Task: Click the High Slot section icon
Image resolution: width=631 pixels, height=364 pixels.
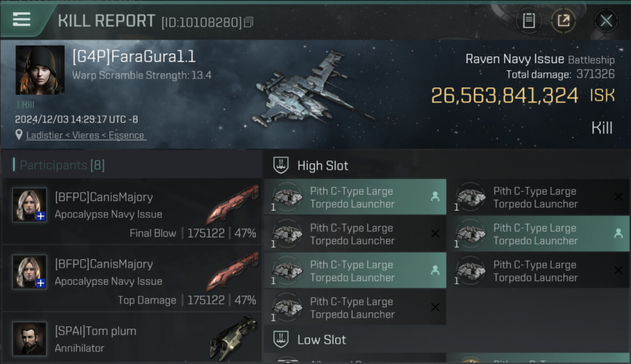Action: click(x=281, y=165)
